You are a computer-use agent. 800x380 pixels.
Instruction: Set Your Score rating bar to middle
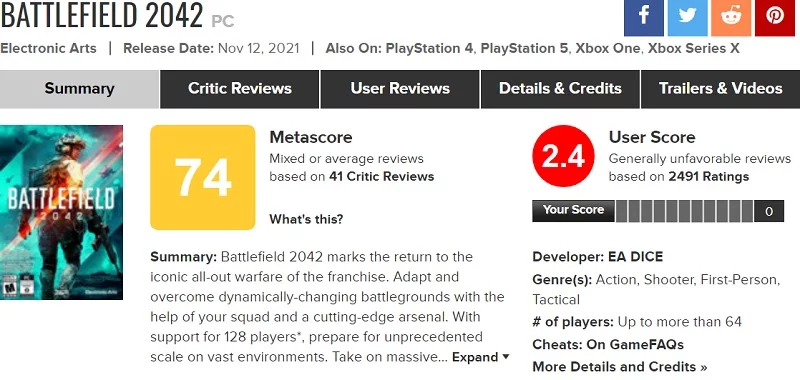[x=684, y=211]
